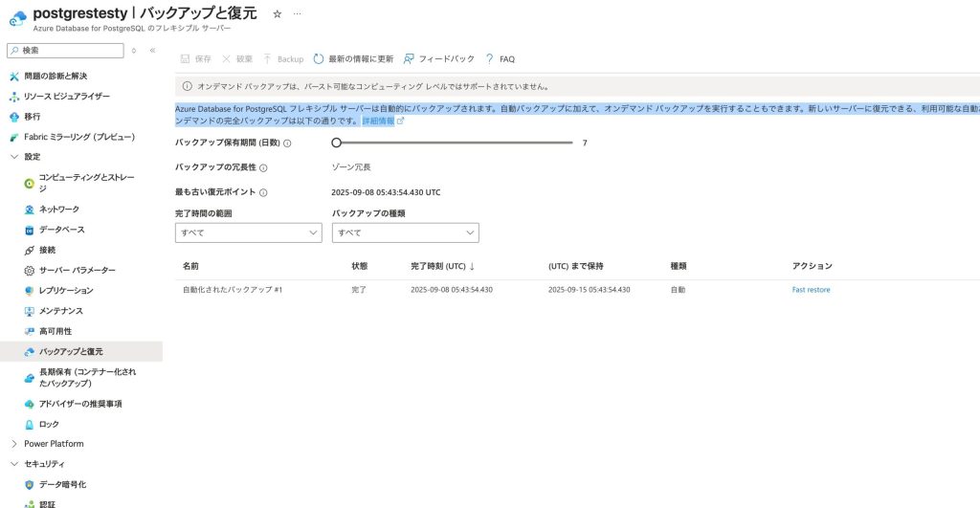
Task: Open サーバー パラメーター settings
Action: point(77,270)
